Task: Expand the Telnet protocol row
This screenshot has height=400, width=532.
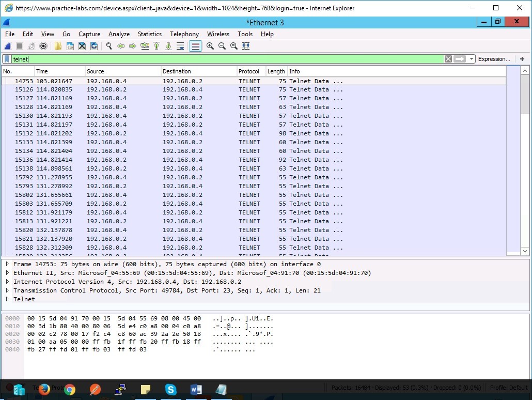Action: pos(7,299)
